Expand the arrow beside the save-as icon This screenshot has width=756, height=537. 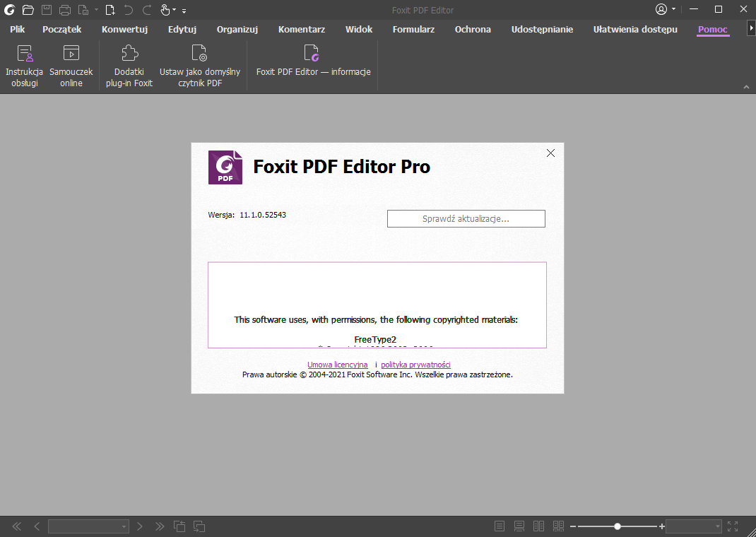(96, 10)
